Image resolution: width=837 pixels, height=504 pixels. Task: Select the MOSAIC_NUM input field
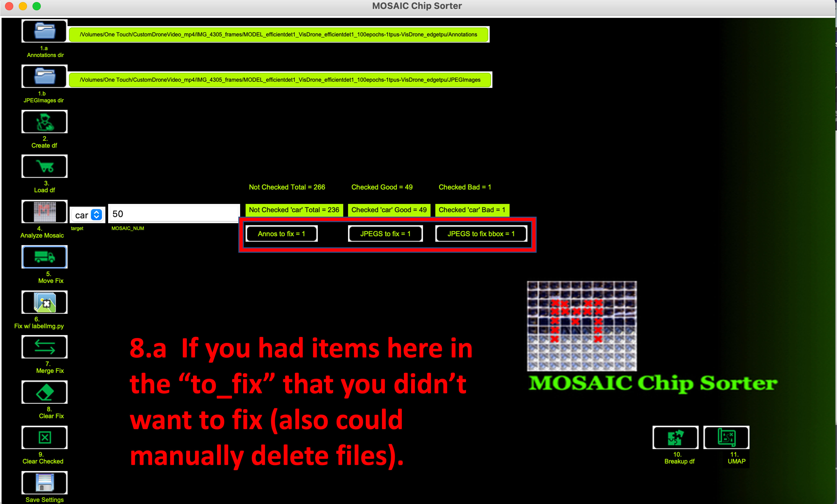[x=173, y=214]
